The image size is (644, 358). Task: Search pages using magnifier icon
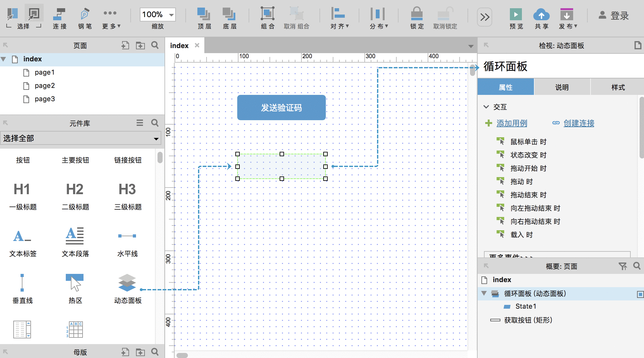[155, 45]
